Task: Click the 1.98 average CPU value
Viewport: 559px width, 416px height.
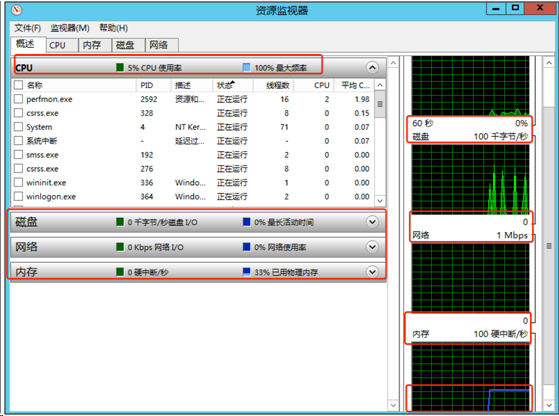Action: tap(362, 99)
